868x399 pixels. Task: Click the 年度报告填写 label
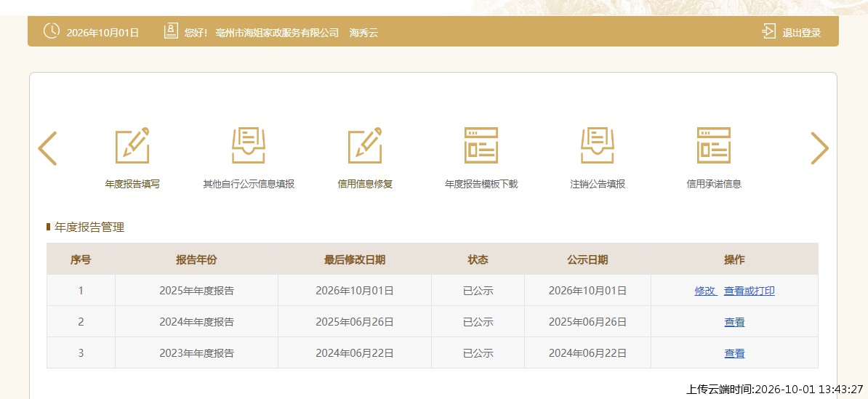click(132, 185)
